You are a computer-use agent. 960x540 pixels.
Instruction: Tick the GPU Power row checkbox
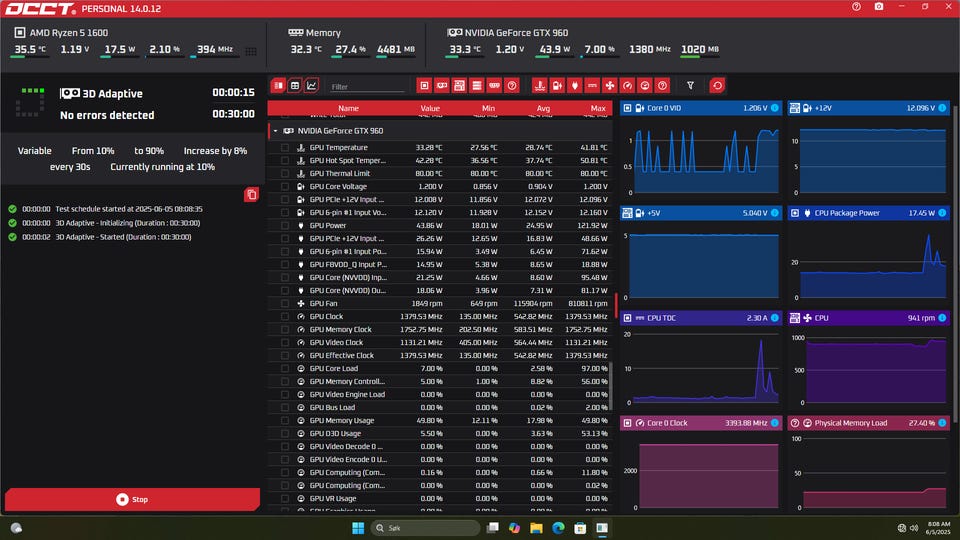click(285, 225)
